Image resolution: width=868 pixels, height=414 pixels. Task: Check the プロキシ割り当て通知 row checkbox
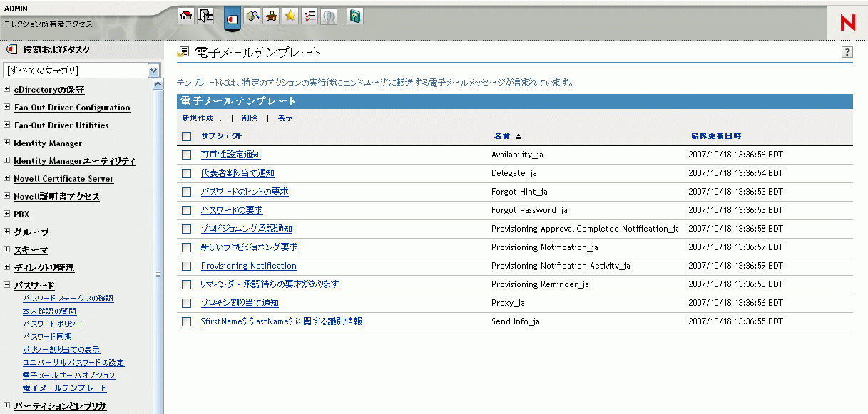click(186, 302)
